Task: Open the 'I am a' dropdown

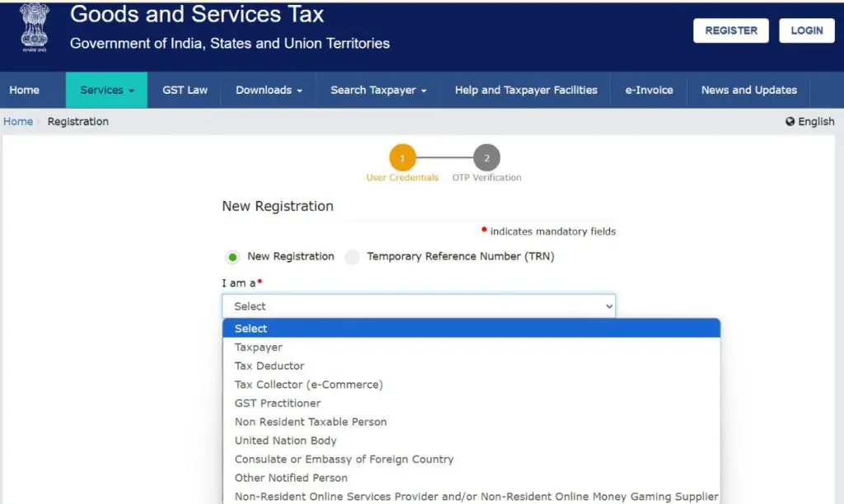Action: pyautogui.click(x=419, y=306)
